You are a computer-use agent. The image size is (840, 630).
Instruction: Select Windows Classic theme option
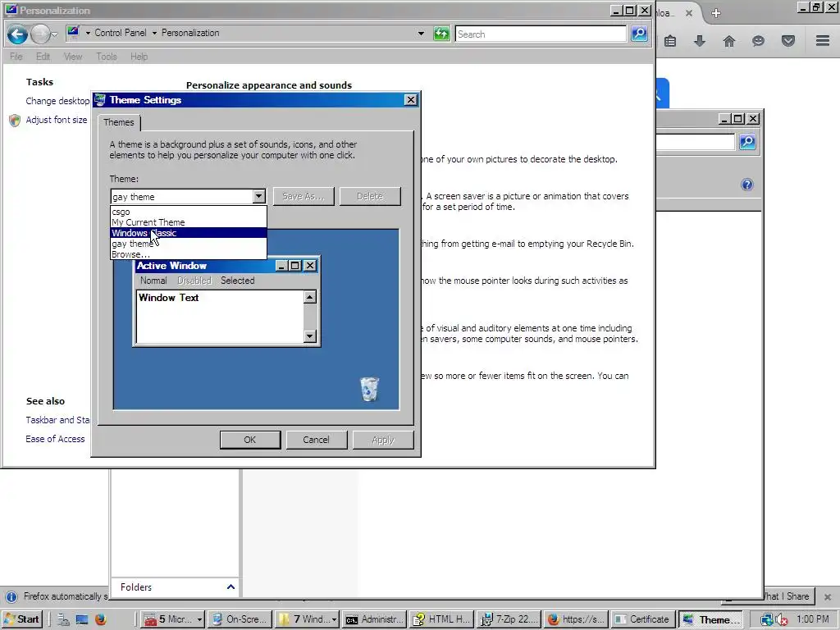[x=188, y=233]
